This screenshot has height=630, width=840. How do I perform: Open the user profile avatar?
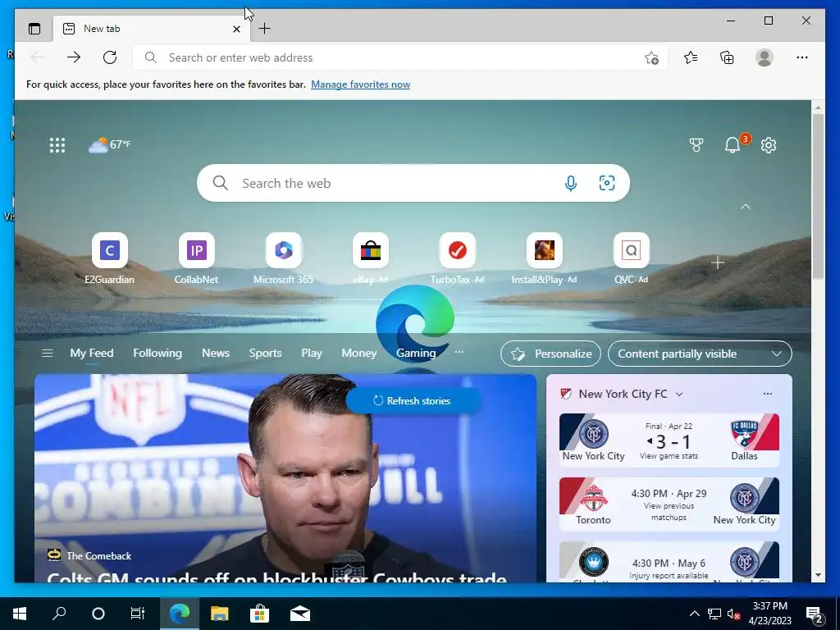[765, 57]
